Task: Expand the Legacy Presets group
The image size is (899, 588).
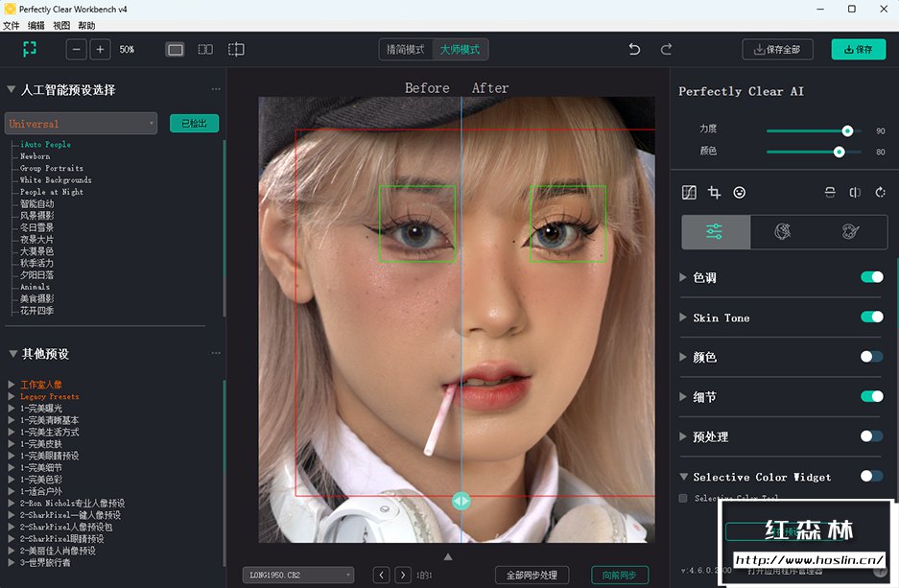Action: point(12,396)
